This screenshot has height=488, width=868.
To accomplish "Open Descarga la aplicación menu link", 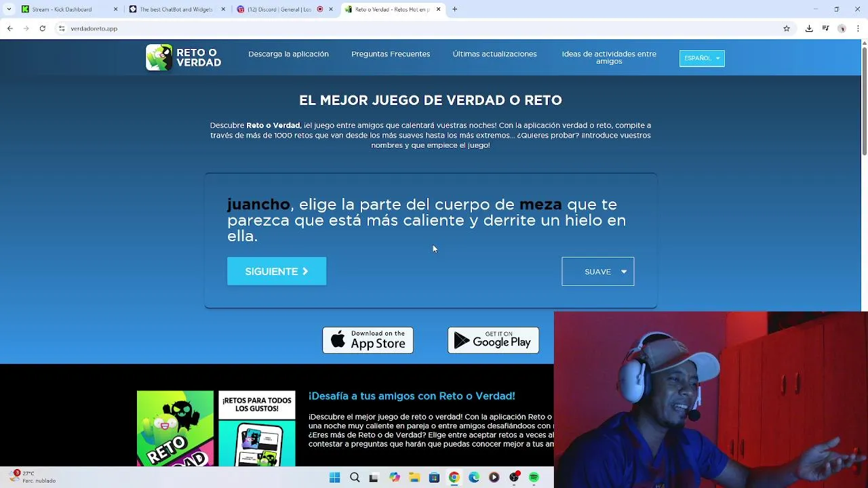I will (x=288, y=54).
